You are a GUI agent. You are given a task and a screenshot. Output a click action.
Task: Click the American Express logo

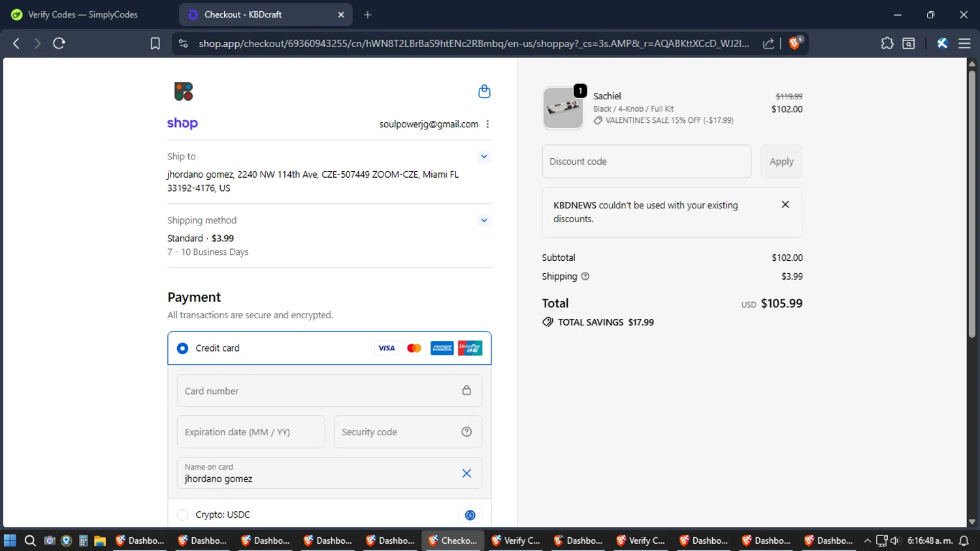442,348
